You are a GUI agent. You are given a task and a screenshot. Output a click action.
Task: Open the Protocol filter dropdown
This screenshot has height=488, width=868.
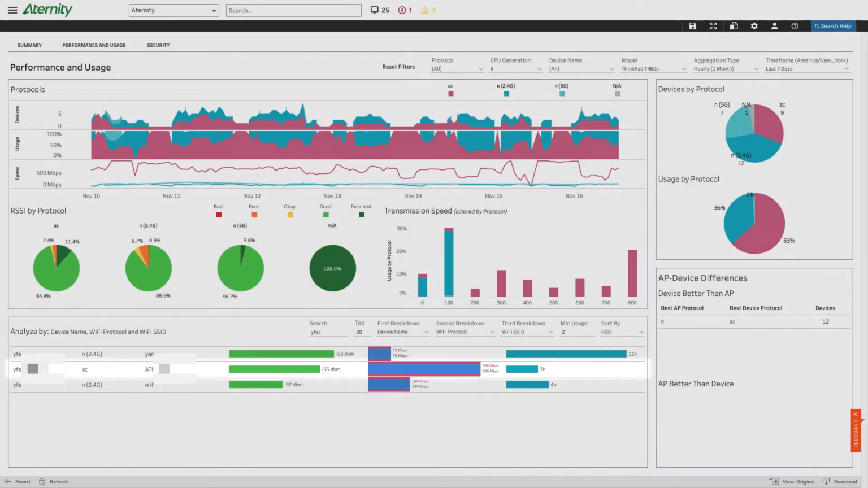click(457, 68)
